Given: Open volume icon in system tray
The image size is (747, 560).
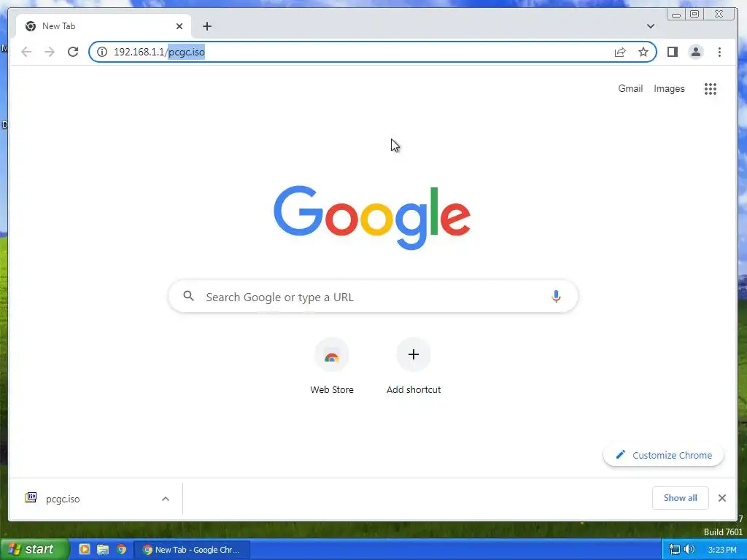Looking at the screenshot, I should [x=689, y=550].
